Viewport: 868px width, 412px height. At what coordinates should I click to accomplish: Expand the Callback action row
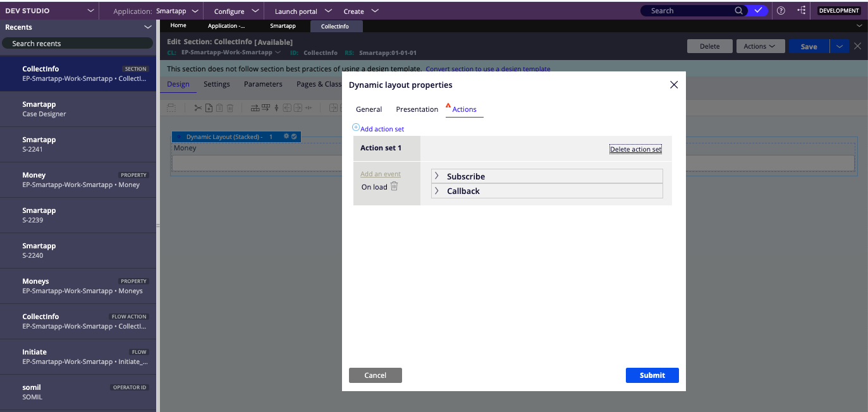click(x=436, y=191)
